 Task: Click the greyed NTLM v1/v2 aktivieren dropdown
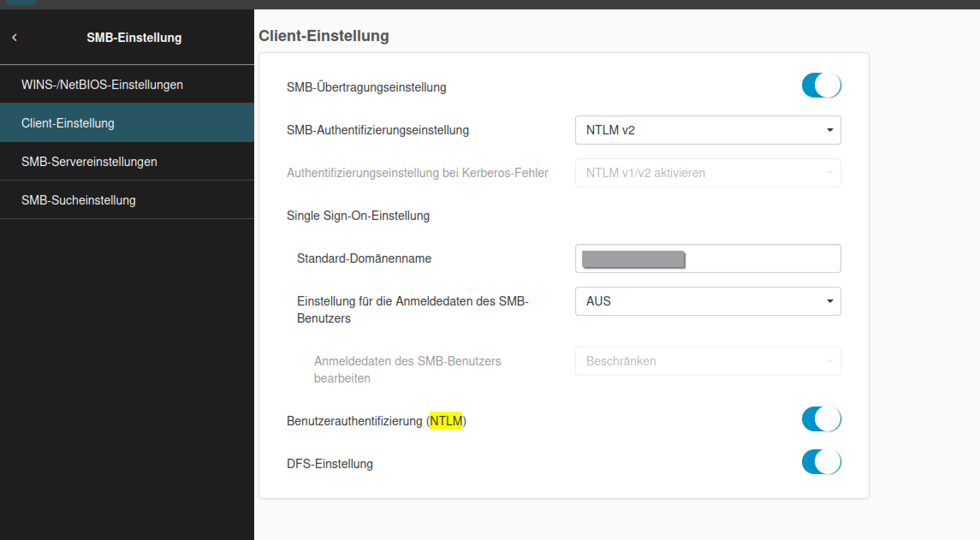pyautogui.click(x=707, y=173)
